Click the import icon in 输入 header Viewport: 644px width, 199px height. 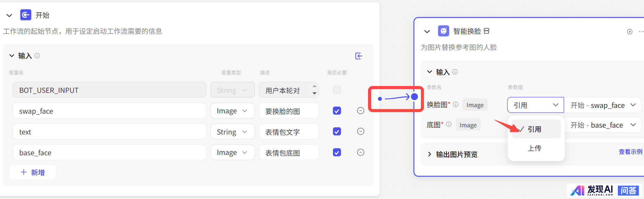pos(358,56)
